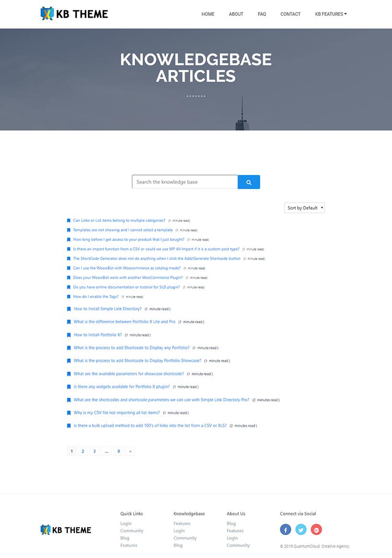Click the KB Theme logo in header

click(74, 14)
